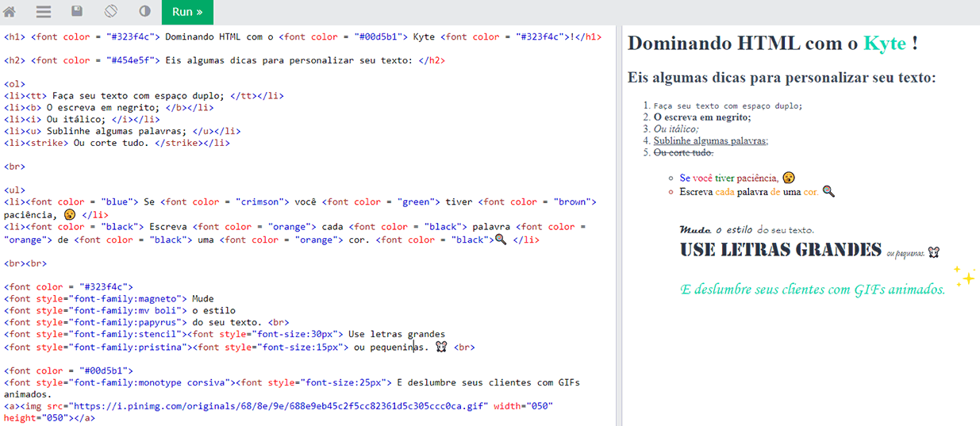Place cursor in the <h1> code line
The width and height of the screenshot is (980, 426).
(302, 36)
